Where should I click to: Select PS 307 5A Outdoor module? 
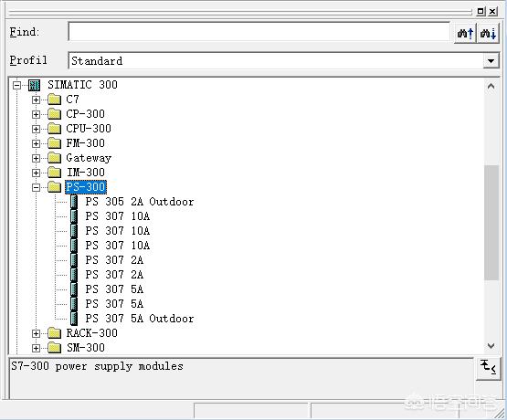[x=140, y=319]
